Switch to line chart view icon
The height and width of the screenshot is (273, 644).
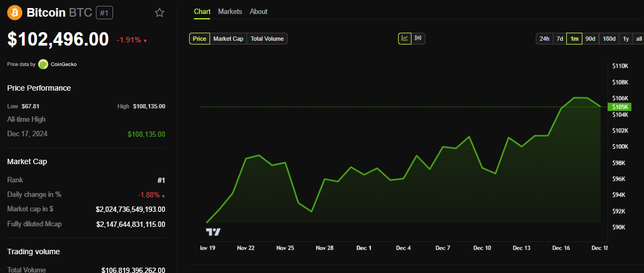[405, 38]
